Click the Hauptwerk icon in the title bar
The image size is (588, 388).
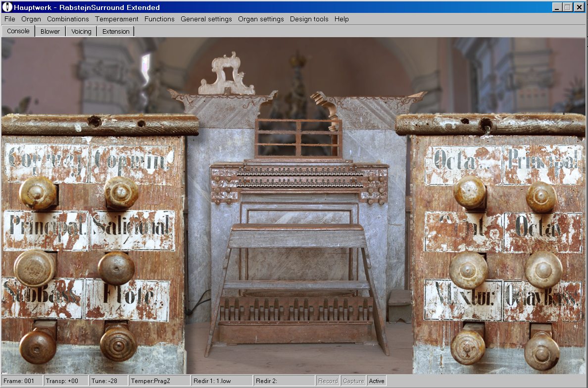7,7
